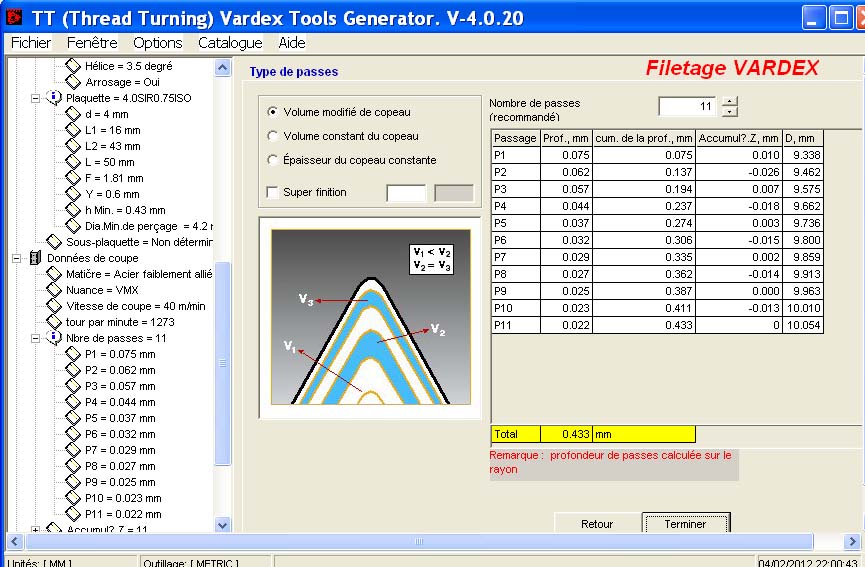The height and width of the screenshot is (567, 865).
Task: Click the 0.433 cumulative depth cell of P11
Action: 644,325
